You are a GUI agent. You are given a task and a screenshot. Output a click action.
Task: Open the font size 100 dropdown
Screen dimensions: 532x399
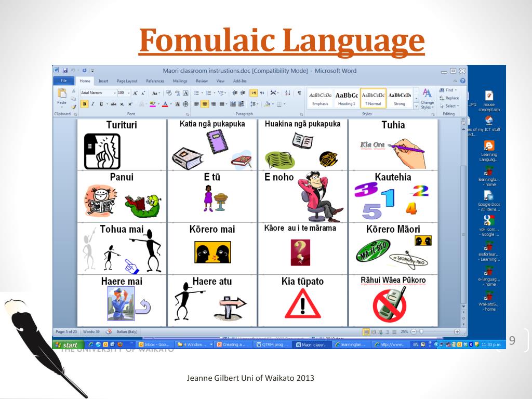coord(129,92)
